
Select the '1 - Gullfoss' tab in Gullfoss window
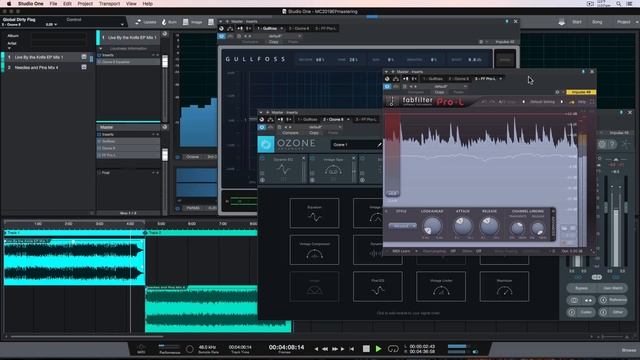(267, 29)
